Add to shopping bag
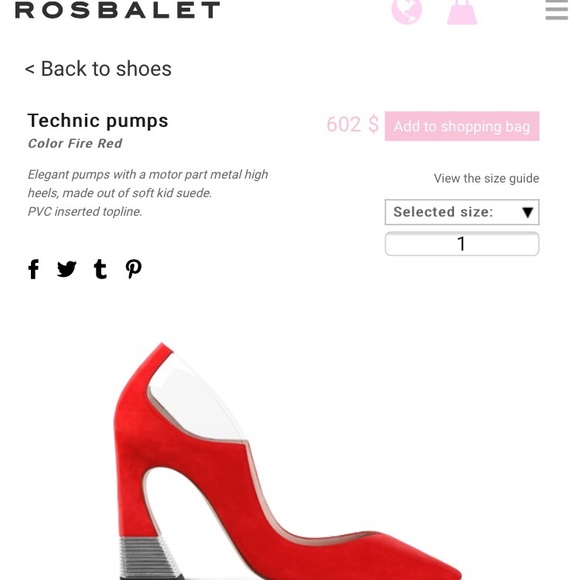The image size is (580, 580). click(x=462, y=126)
